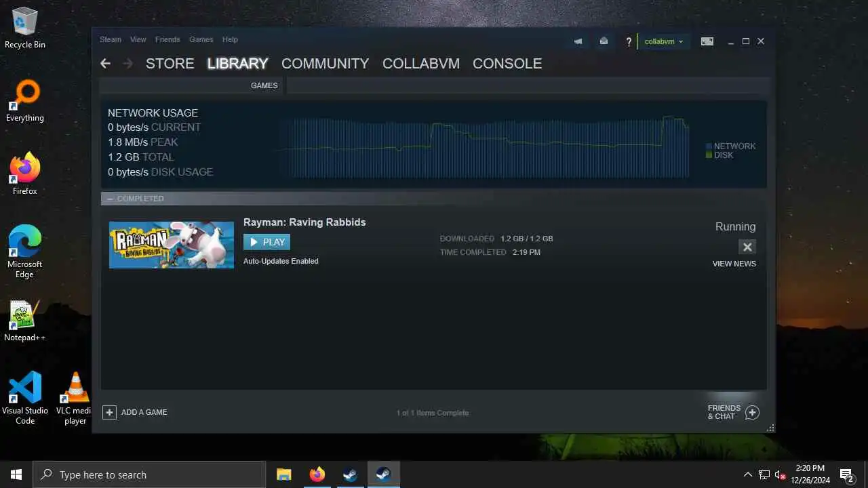Open Recycle Bin desktop icon

(x=25, y=28)
